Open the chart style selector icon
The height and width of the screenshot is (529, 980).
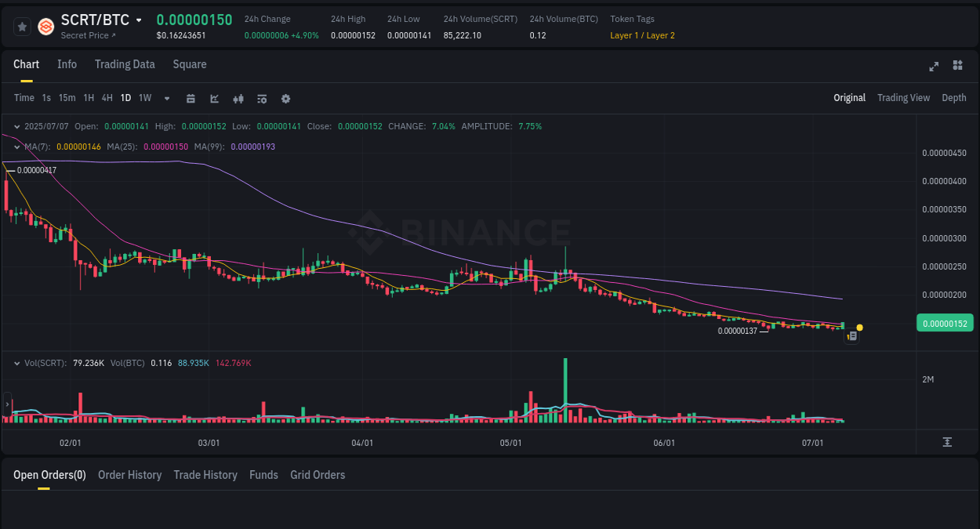pos(213,98)
